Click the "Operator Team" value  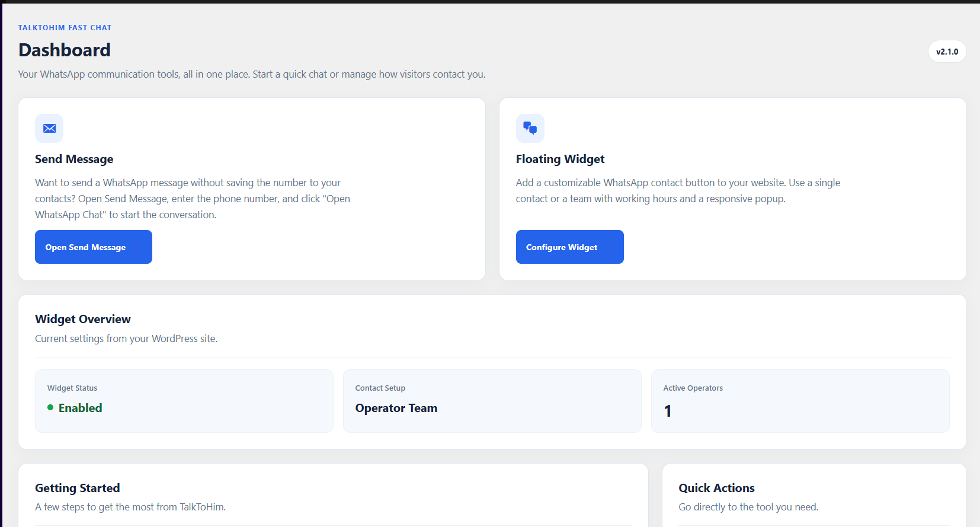(396, 408)
